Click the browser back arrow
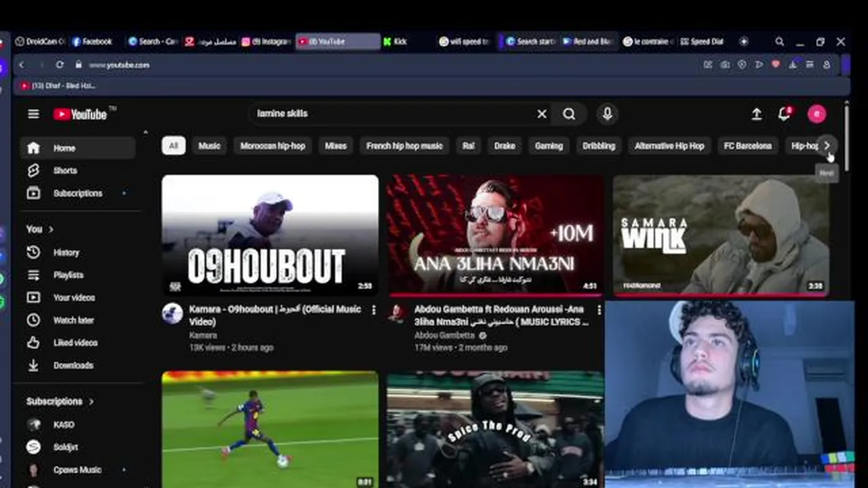Viewport: 868px width, 488px height. 22,65
